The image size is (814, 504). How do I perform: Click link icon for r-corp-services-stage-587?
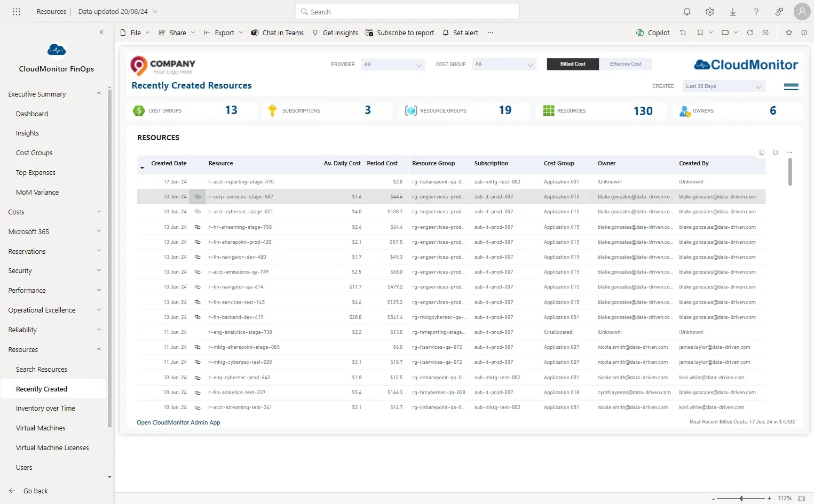coord(197,197)
